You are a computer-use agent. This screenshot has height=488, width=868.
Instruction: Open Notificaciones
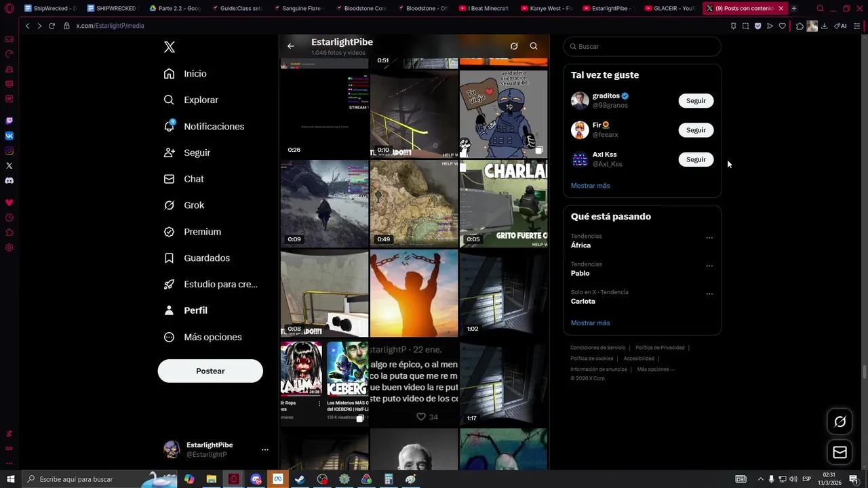pos(204,126)
